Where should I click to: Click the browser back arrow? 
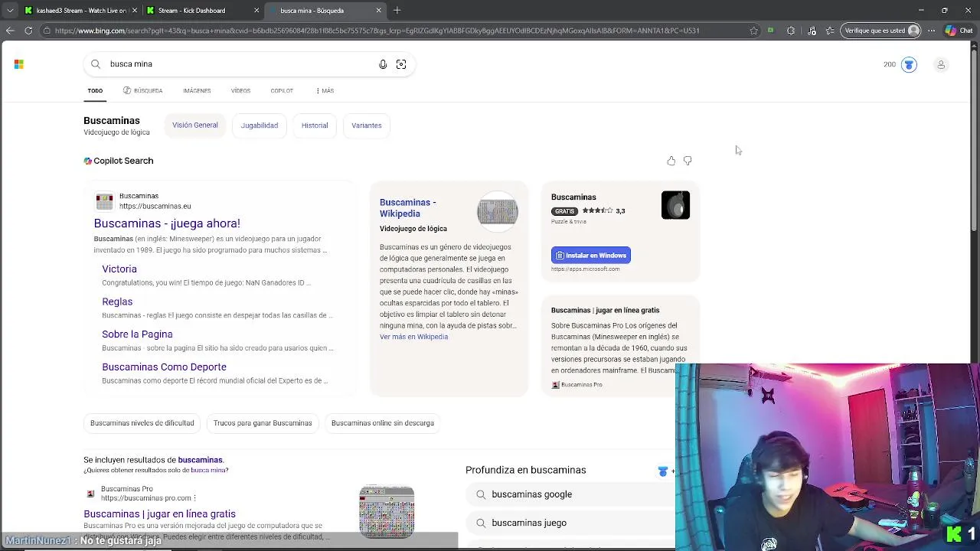tap(10, 31)
